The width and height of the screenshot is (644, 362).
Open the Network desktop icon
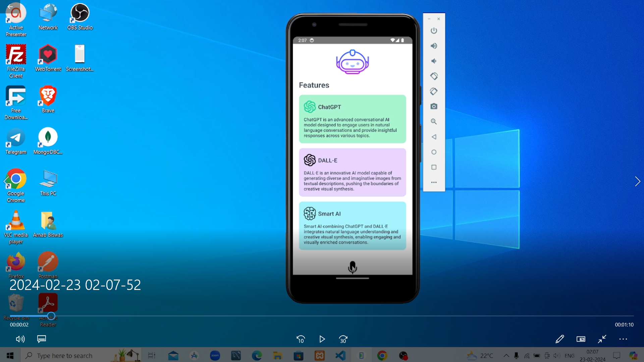(x=48, y=17)
